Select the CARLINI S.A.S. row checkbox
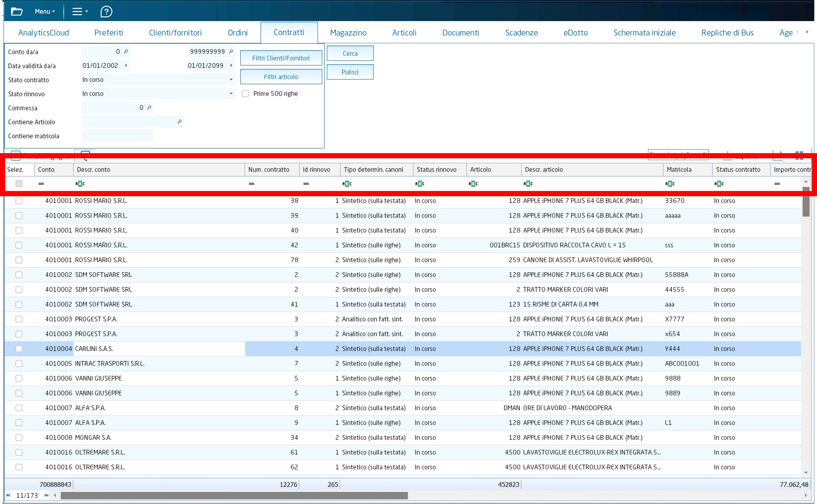Viewport: 817px width, 504px height. (19, 349)
